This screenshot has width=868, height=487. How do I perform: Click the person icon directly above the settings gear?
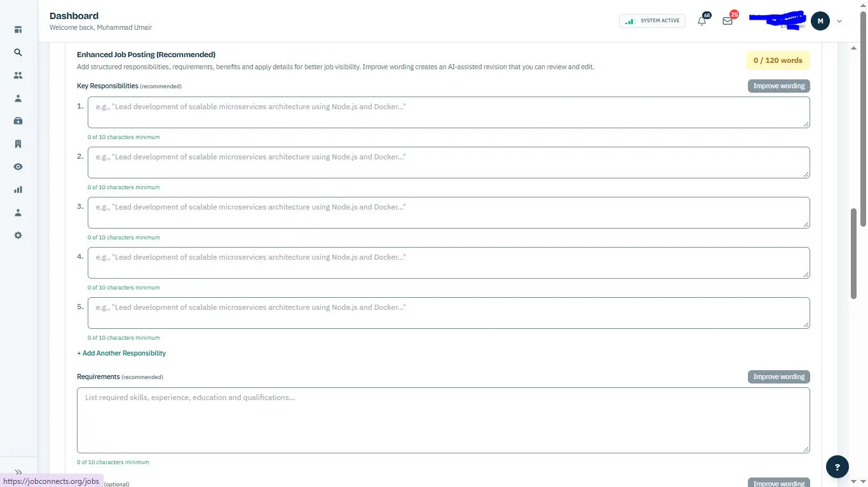click(x=18, y=213)
